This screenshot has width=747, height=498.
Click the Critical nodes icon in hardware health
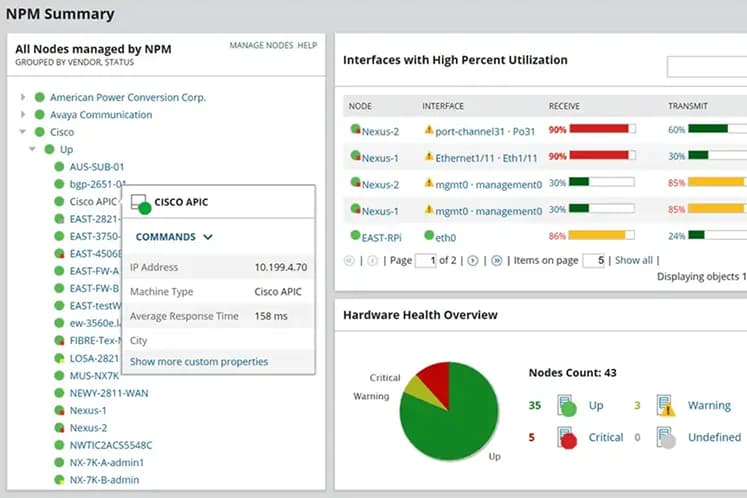pos(566,437)
